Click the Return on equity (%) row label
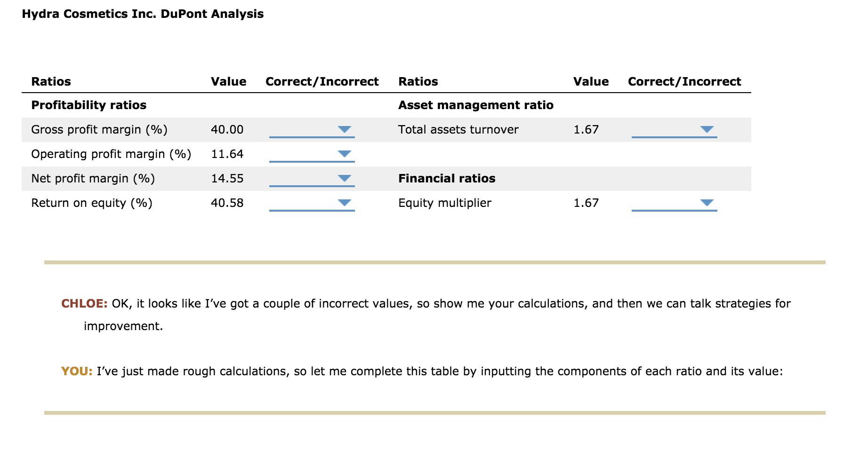Image resolution: width=868 pixels, height=474 pixels. 92,203
